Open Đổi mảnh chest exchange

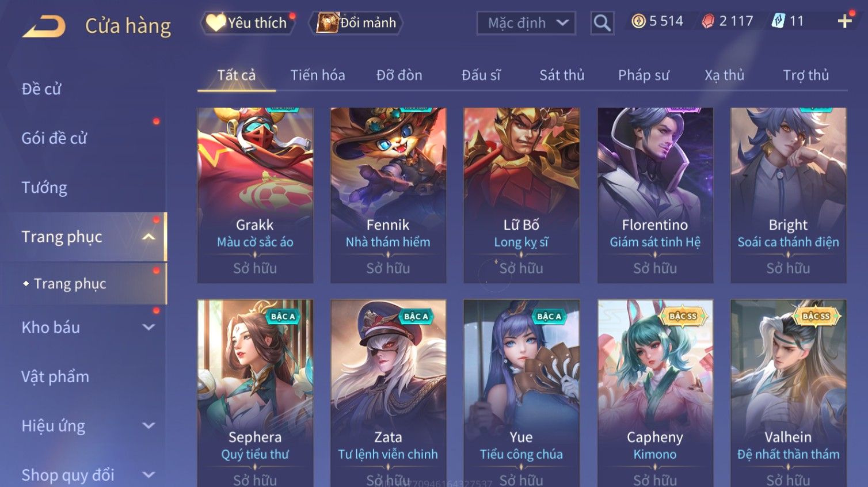click(x=356, y=23)
